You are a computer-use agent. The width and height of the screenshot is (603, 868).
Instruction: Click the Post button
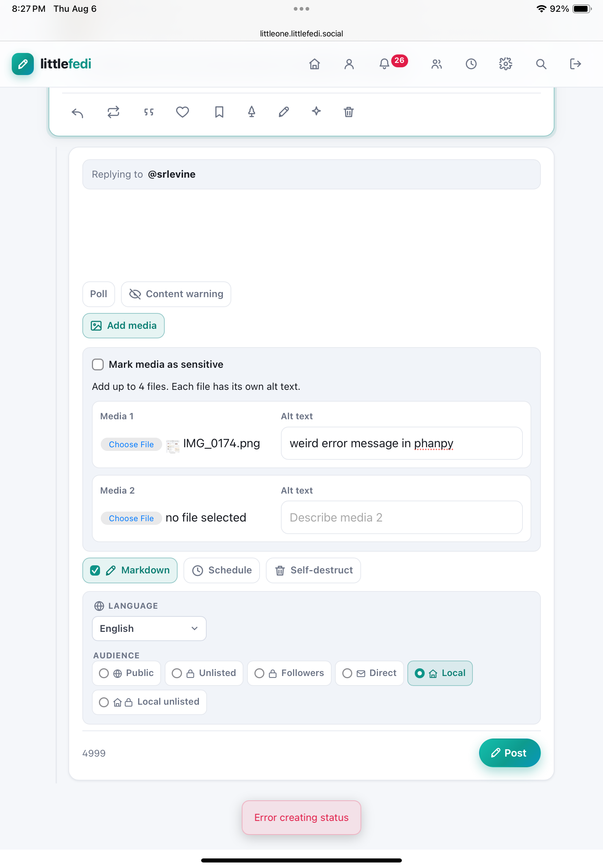(510, 753)
